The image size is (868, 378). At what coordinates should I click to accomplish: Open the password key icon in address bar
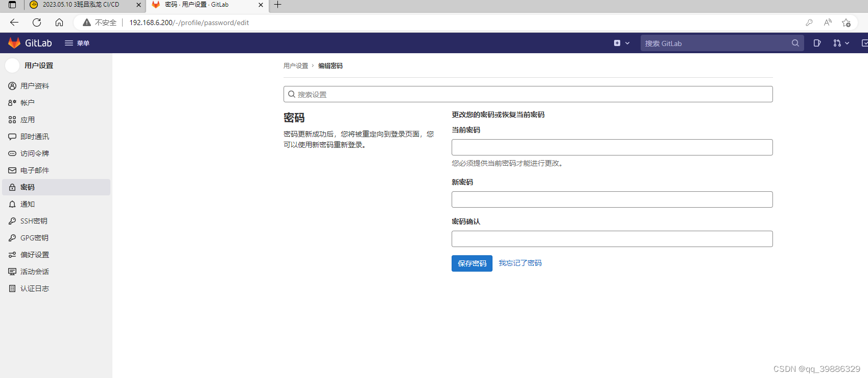click(x=809, y=23)
